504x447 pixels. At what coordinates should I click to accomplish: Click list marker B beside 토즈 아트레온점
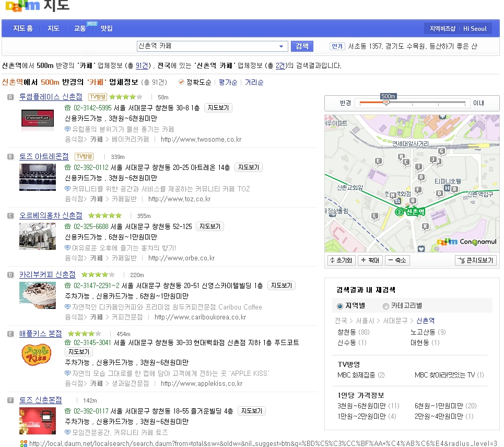click(10, 157)
